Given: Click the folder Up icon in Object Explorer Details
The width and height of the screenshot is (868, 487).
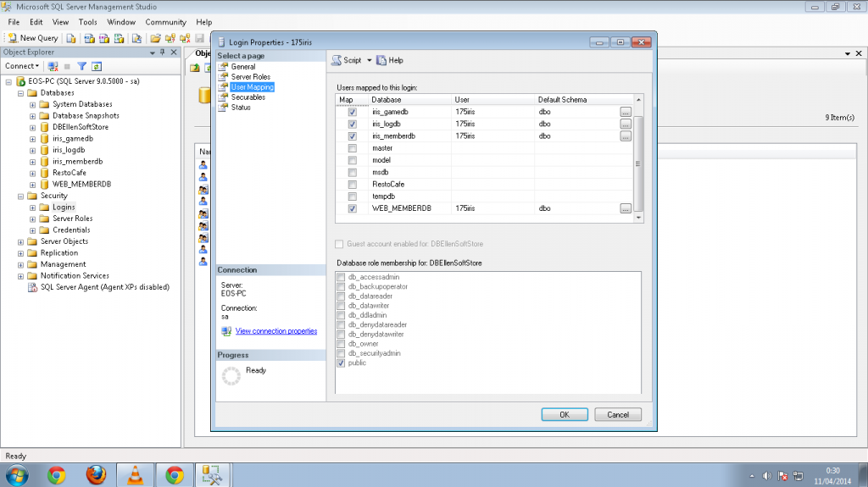Looking at the screenshot, I should pyautogui.click(x=195, y=68).
